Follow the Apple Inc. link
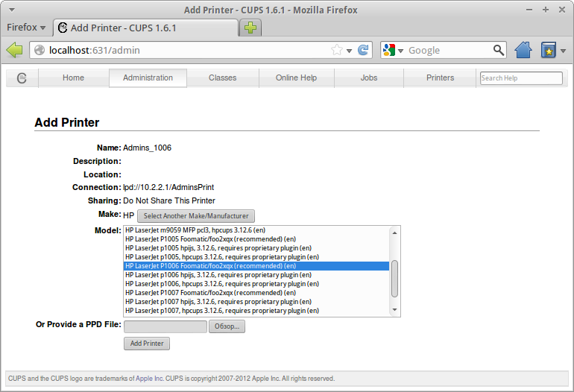 pos(149,379)
